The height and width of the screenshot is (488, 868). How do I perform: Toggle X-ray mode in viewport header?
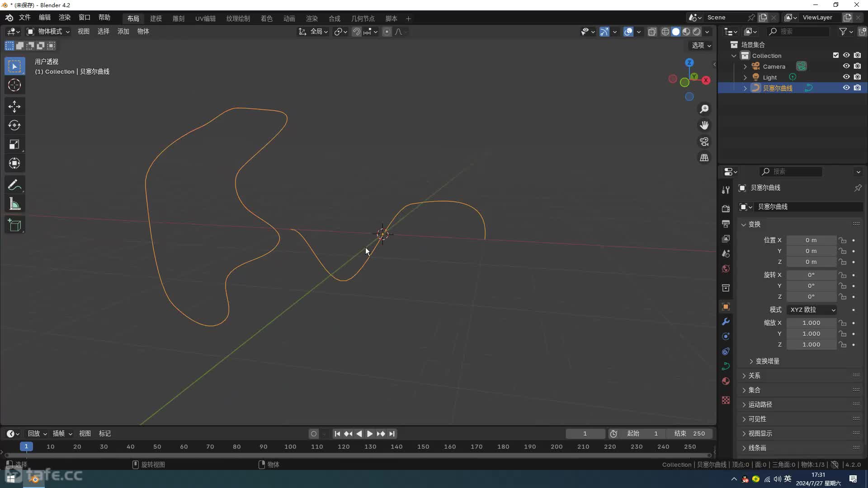[x=652, y=32]
